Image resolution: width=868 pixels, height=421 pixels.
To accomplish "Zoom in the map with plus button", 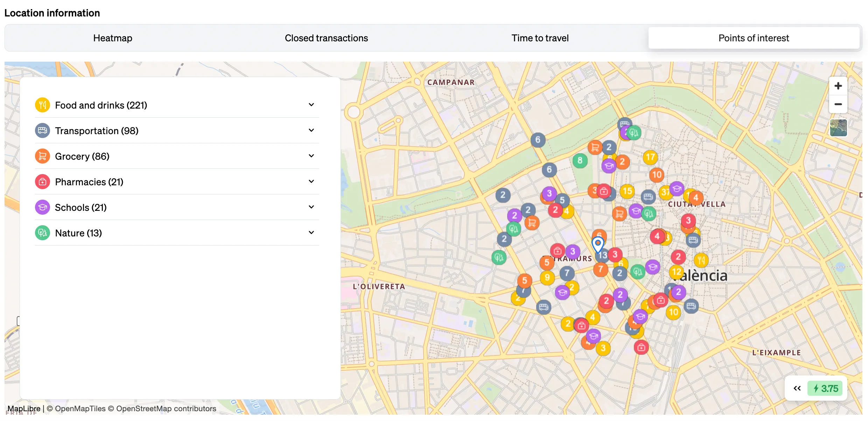I will click(838, 86).
